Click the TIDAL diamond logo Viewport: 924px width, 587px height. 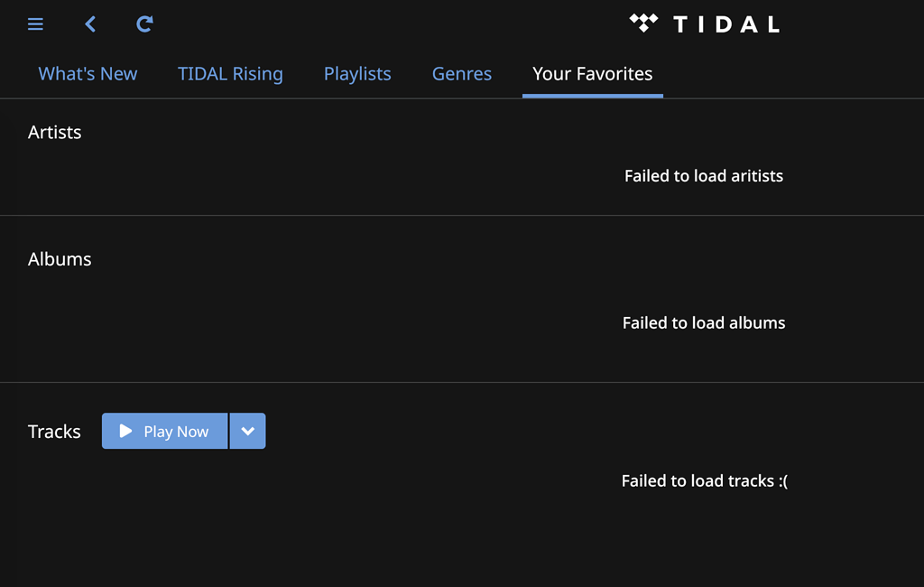(644, 23)
